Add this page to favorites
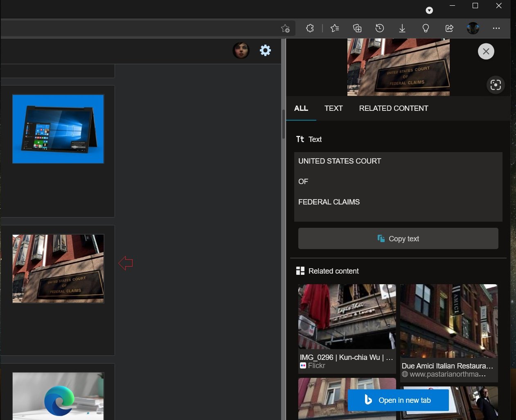 pos(285,28)
